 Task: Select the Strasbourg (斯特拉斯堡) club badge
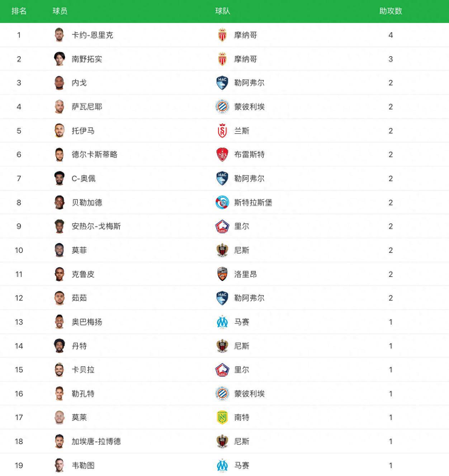pyautogui.click(x=222, y=202)
